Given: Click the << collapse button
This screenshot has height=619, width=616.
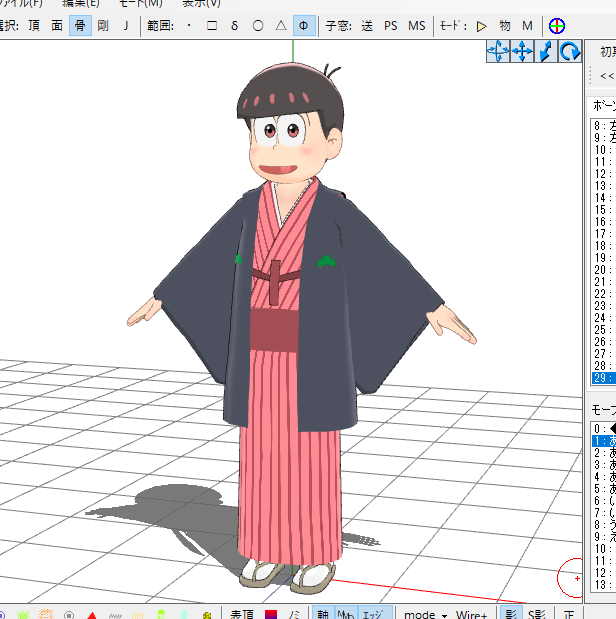Looking at the screenshot, I should tap(607, 76).
